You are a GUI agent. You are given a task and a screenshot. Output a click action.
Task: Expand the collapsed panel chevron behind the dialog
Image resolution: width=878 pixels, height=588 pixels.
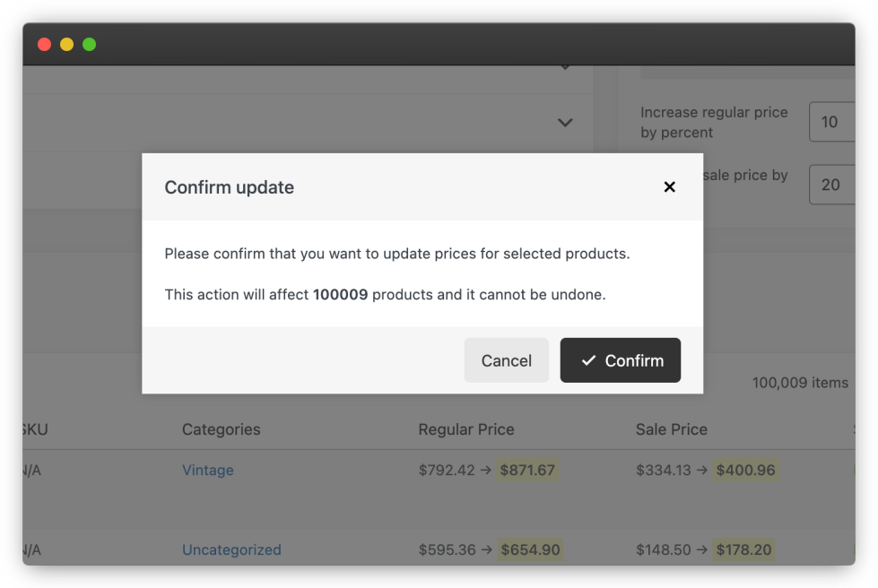(x=565, y=122)
